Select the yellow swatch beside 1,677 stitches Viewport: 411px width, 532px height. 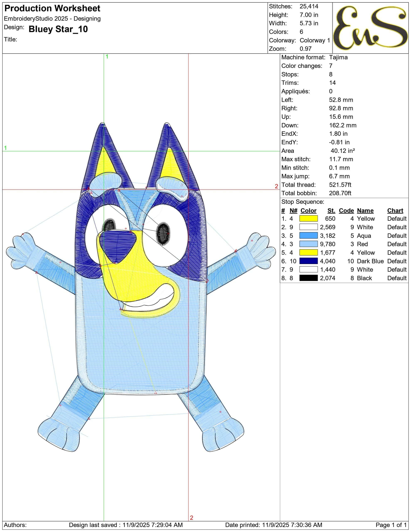point(308,253)
